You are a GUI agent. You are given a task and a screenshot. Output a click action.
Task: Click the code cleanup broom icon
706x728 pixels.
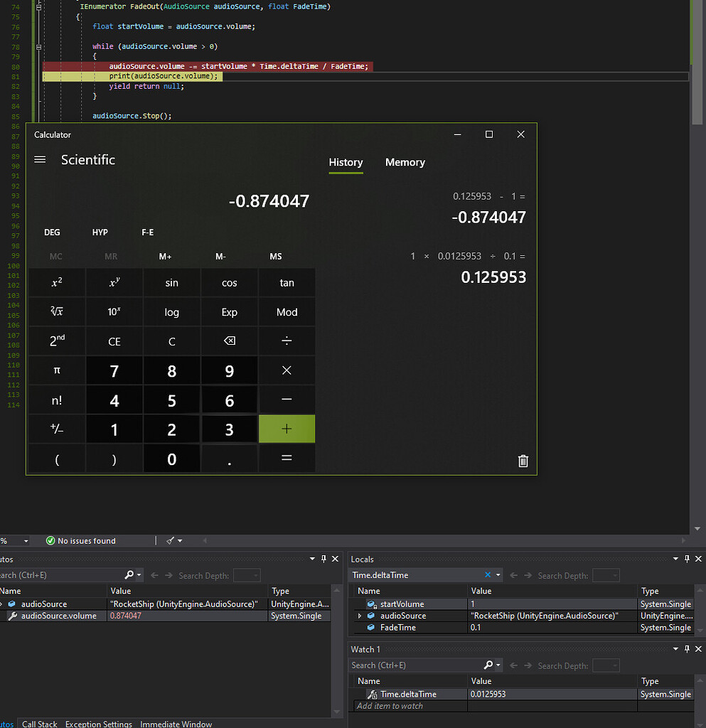tap(171, 540)
